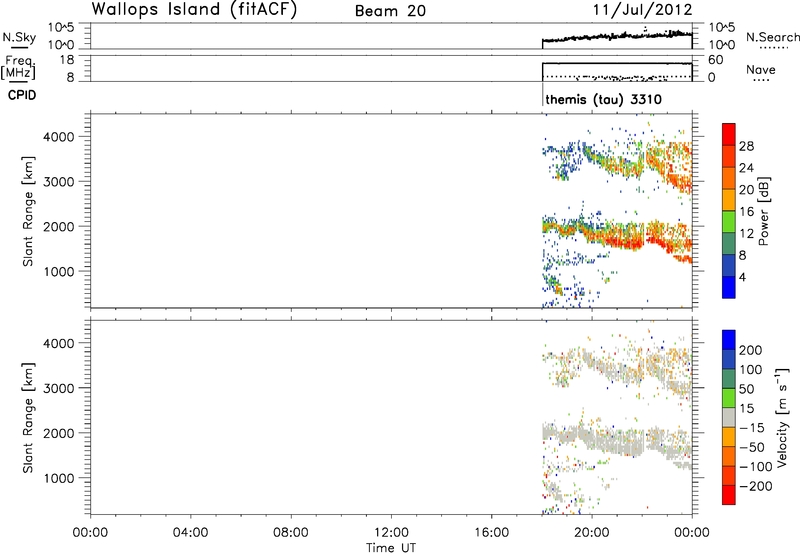The width and height of the screenshot is (800, 554).
Task: Click the 2000 tick in power panel
Action: (x=59, y=226)
